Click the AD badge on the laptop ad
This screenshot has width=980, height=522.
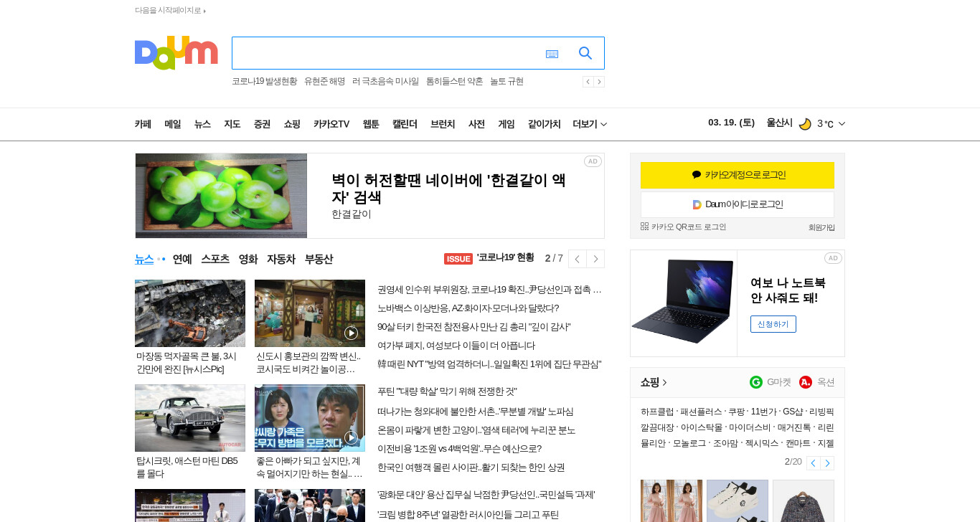[x=833, y=258]
